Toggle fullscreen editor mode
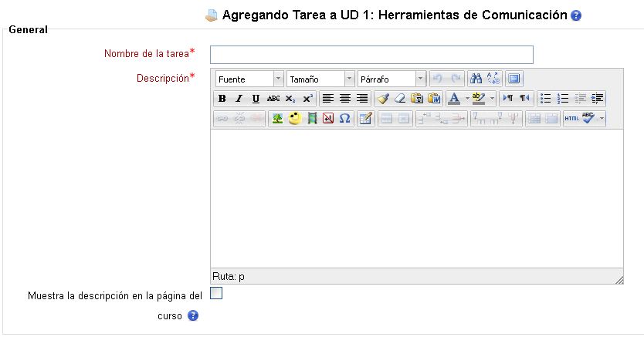 tap(515, 79)
